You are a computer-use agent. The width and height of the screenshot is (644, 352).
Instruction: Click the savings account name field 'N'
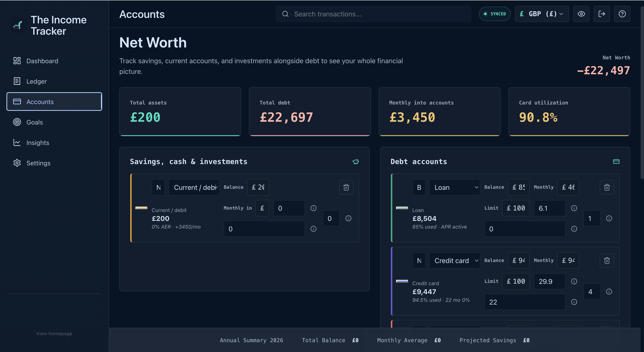pyautogui.click(x=158, y=187)
